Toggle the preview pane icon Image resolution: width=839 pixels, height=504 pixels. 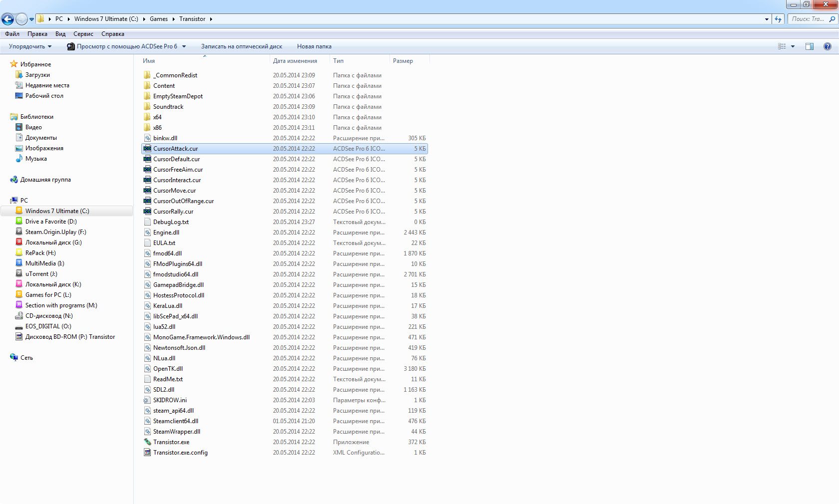click(809, 46)
